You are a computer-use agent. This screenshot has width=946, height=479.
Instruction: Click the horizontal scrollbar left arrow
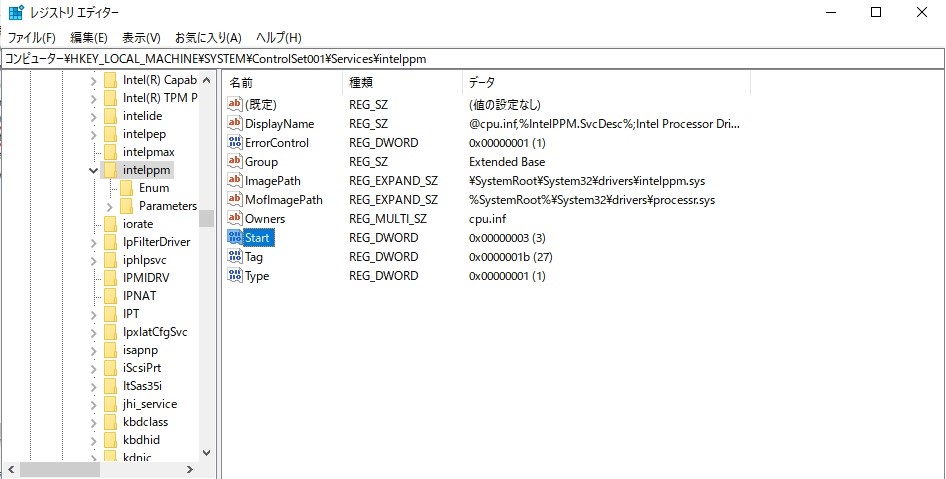pos(9,469)
